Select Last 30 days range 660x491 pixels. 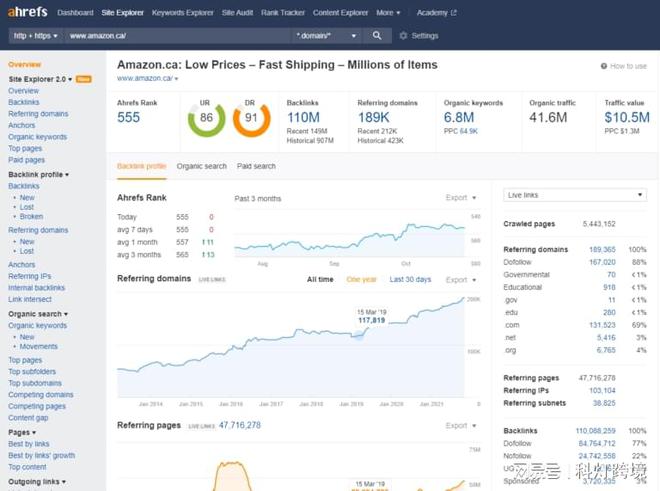410,280
